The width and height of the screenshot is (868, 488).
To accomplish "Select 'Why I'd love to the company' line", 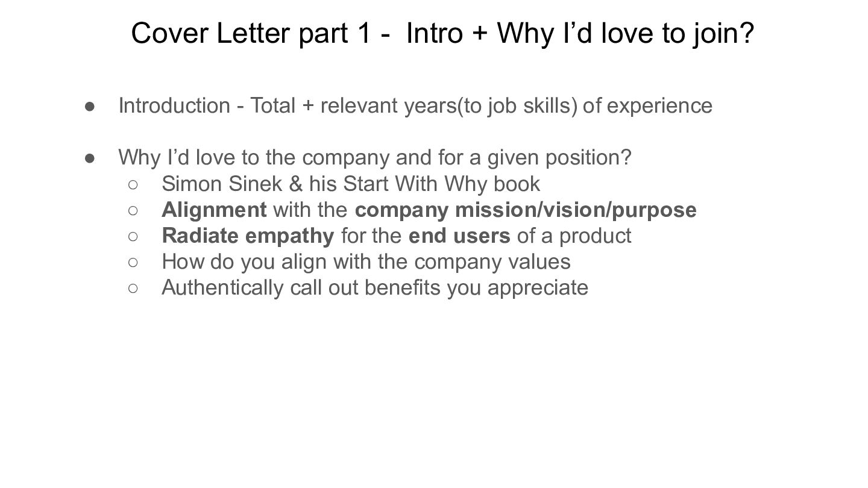I will (x=374, y=157).
